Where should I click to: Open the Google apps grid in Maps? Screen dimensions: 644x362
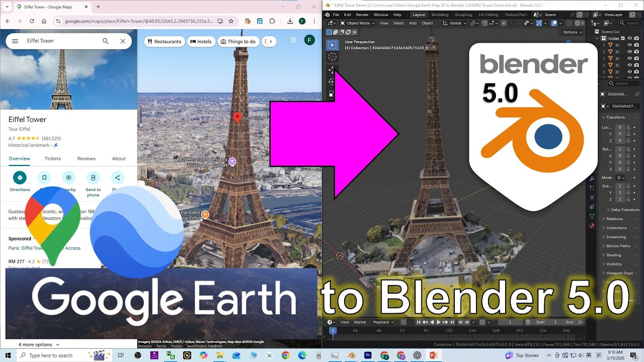293,40
